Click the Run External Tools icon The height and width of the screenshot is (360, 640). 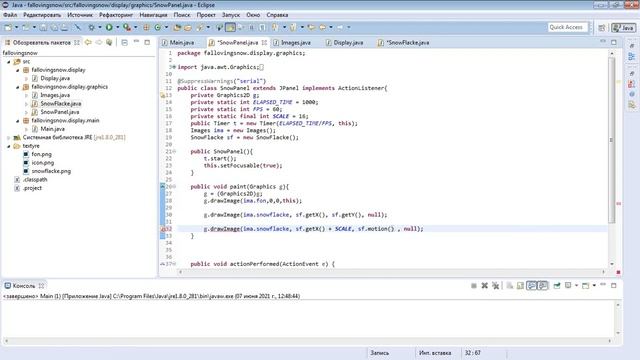pyautogui.click(x=127, y=27)
